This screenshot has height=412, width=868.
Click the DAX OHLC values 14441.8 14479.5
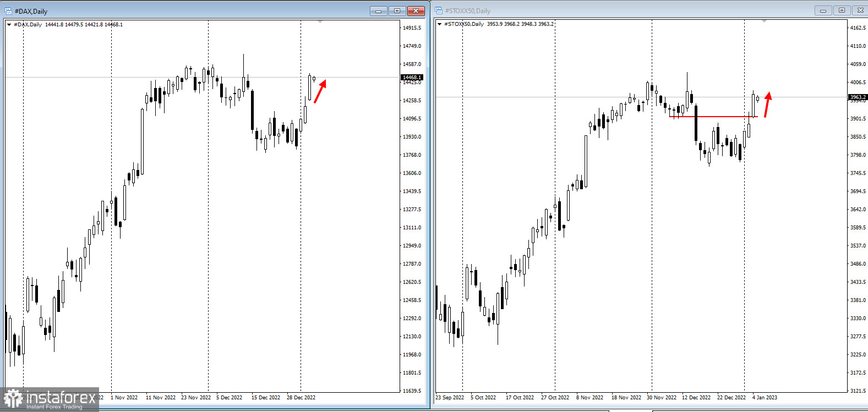(64, 25)
